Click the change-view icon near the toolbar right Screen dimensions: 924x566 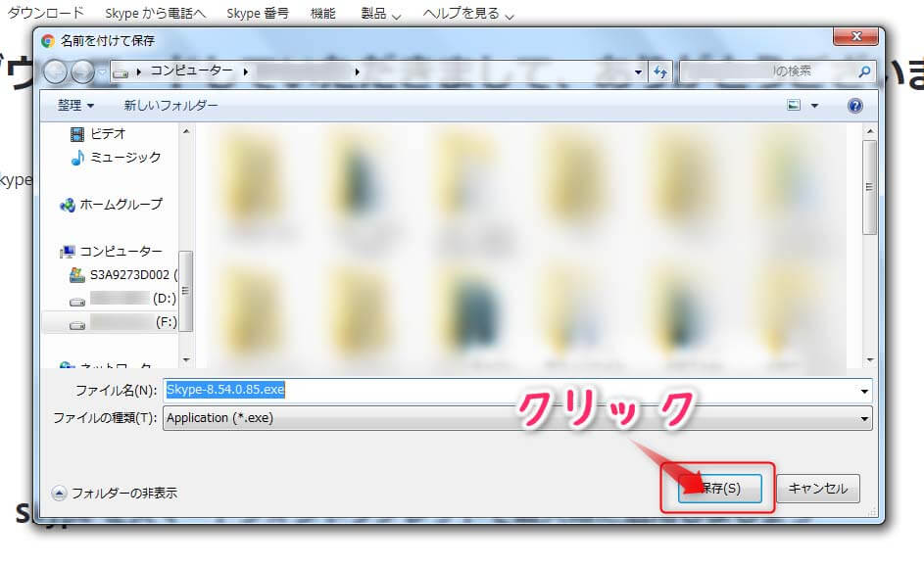pyautogui.click(x=795, y=105)
